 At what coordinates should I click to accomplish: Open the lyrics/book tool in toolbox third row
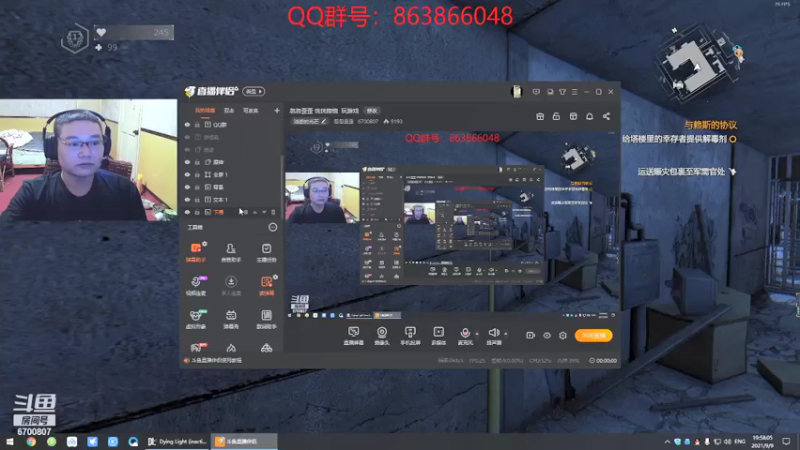click(x=266, y=319)
